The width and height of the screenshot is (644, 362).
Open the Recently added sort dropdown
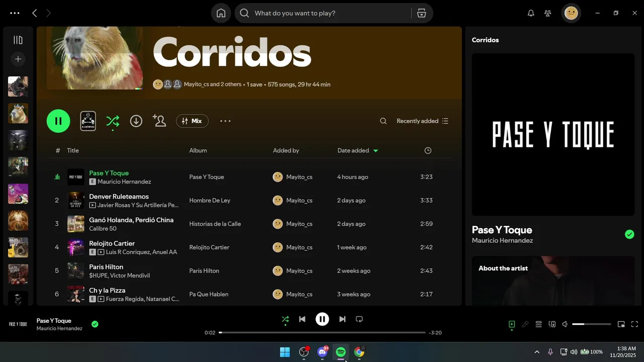coord(422,121)
